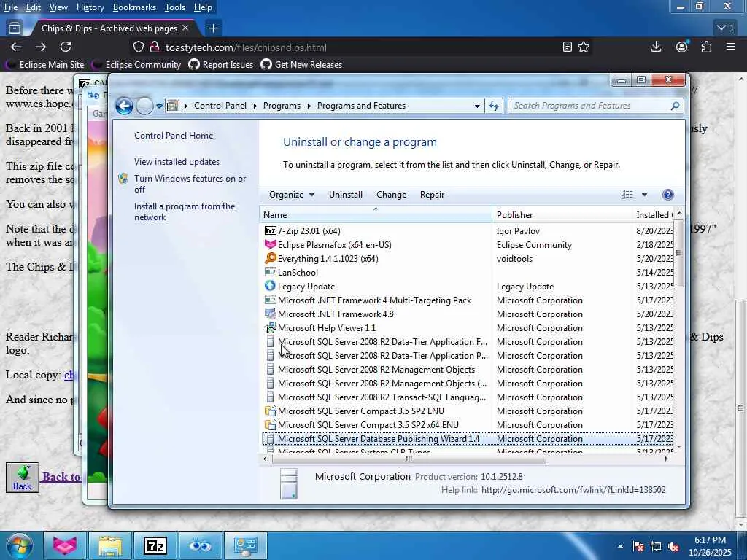Open Windows Explorer folder from taskbar
747x560 pixels.
[110, 545]
